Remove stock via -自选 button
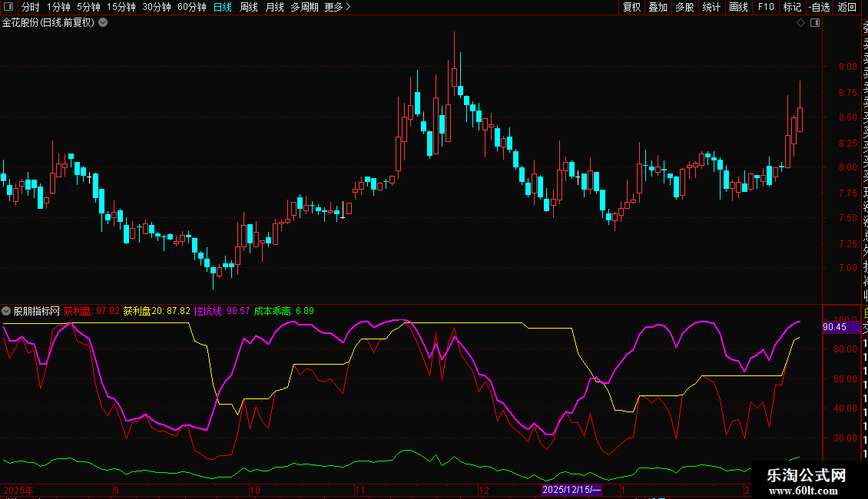Image resolution: width=868 pixels, height=499 pixels. 820,7
